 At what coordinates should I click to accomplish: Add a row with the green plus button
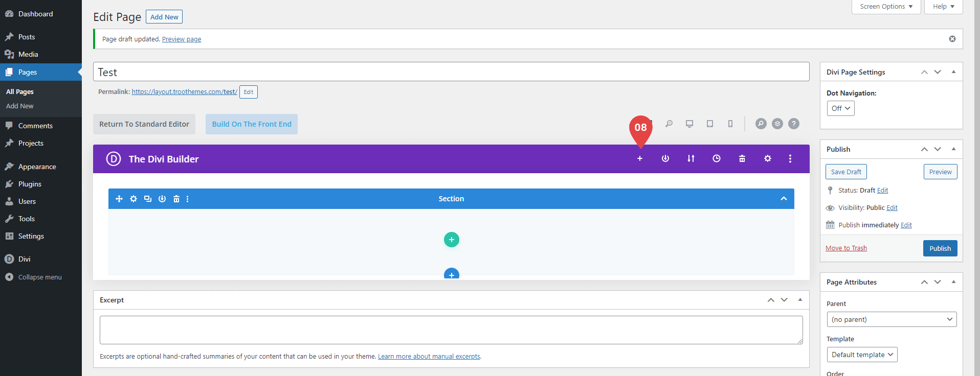pyautogui.click(x=451, y=240)
